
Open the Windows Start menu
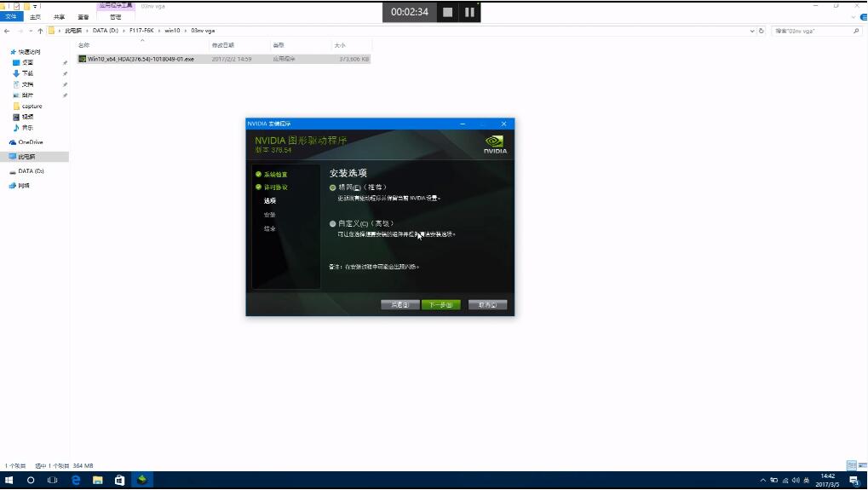9,480
